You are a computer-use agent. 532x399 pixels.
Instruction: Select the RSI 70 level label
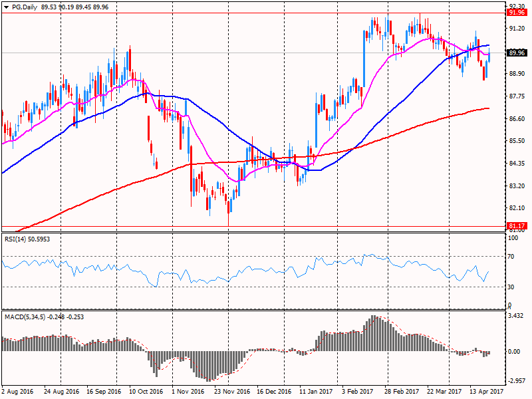coord(511,257)
